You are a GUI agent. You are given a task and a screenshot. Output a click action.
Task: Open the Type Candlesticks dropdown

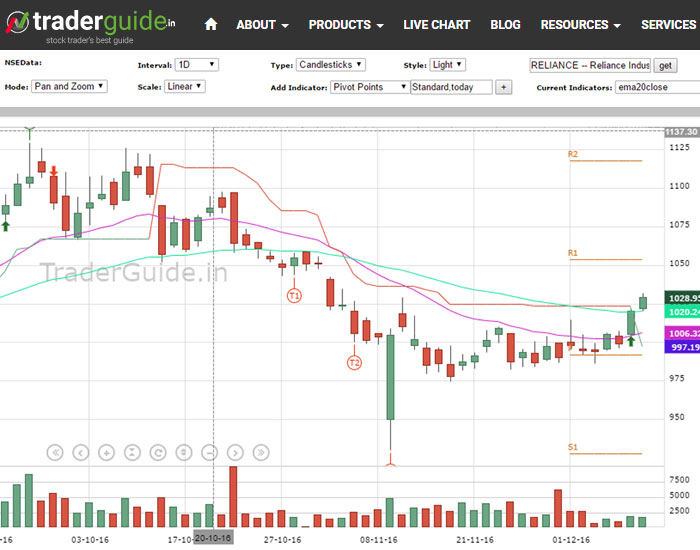click(331, 65)
